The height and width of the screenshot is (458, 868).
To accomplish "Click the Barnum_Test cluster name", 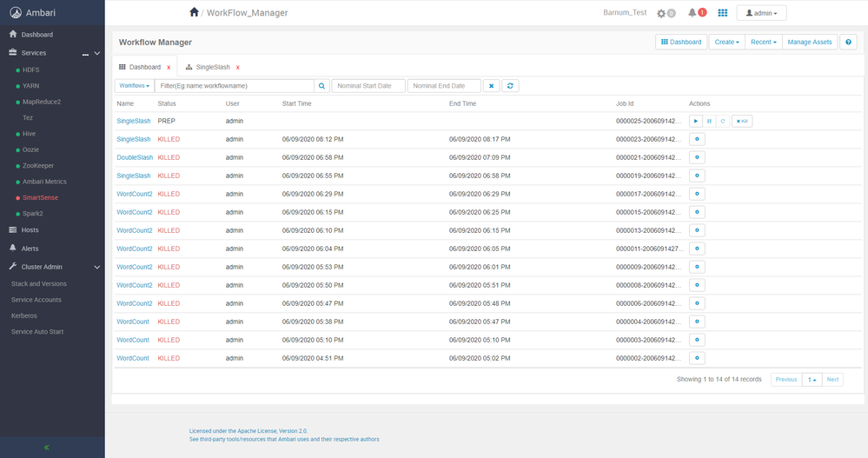I will point(625,13).
